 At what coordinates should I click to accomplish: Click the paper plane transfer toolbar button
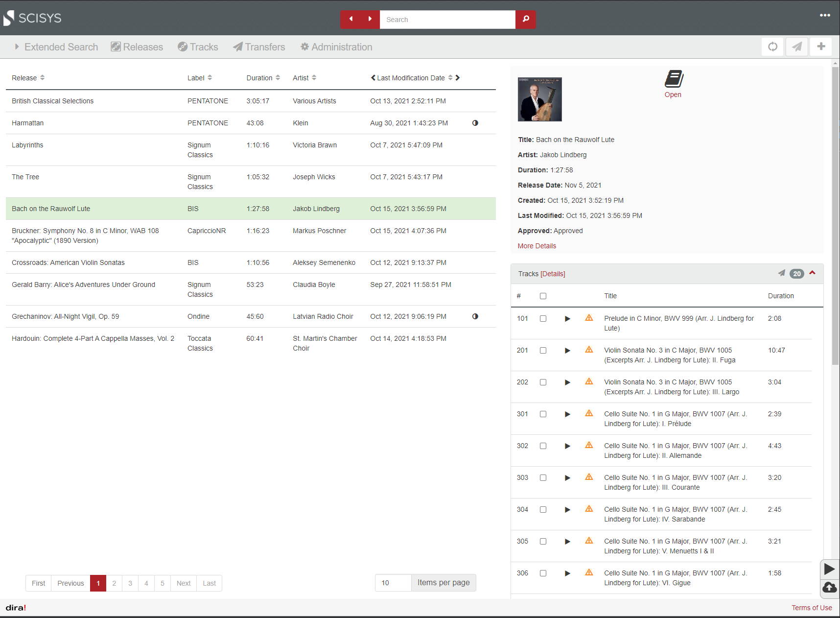coord(797,47)
